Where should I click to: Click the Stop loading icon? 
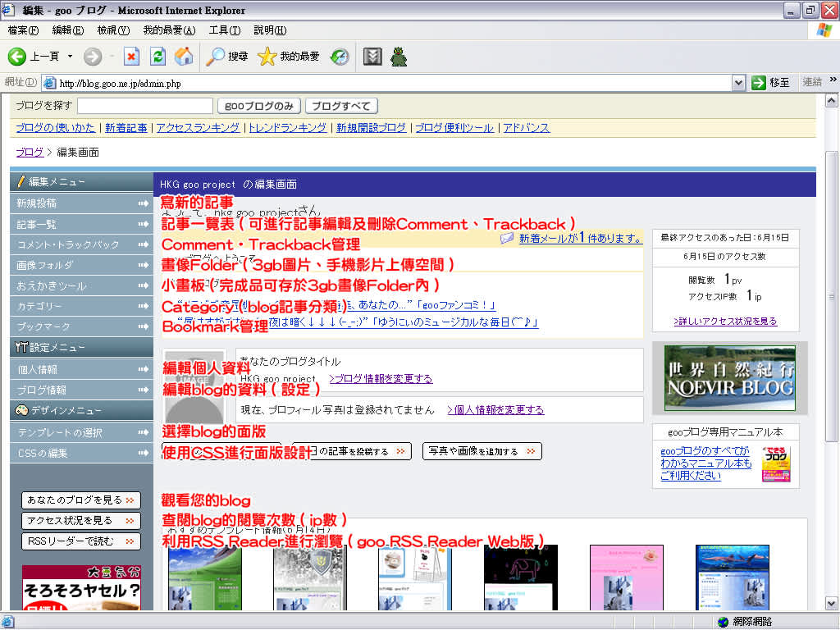(131, 57)
